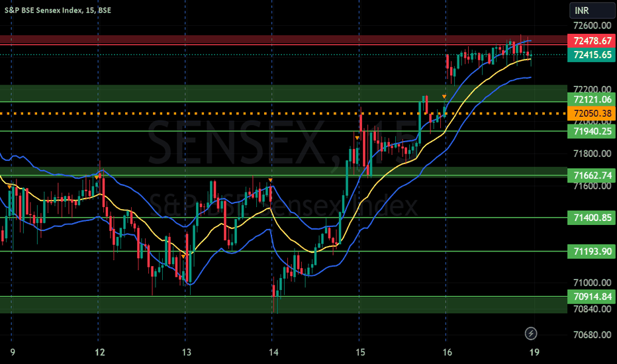
Task: Click orange marker above the 12th open
Action: 97,177
